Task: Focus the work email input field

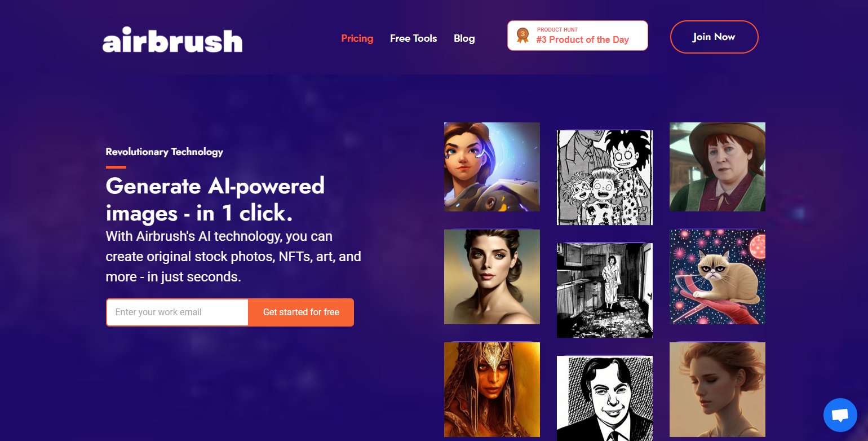Action: coord(178,312)
